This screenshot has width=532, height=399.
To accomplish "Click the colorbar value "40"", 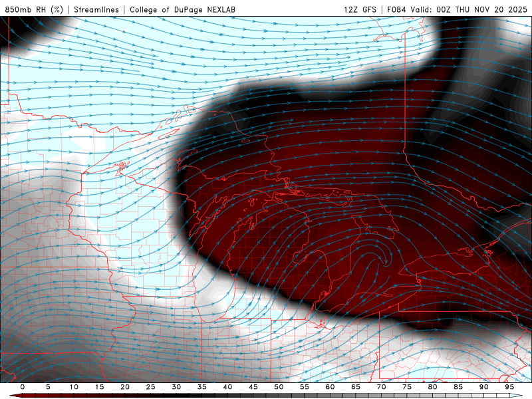I will tap(227, 387).
